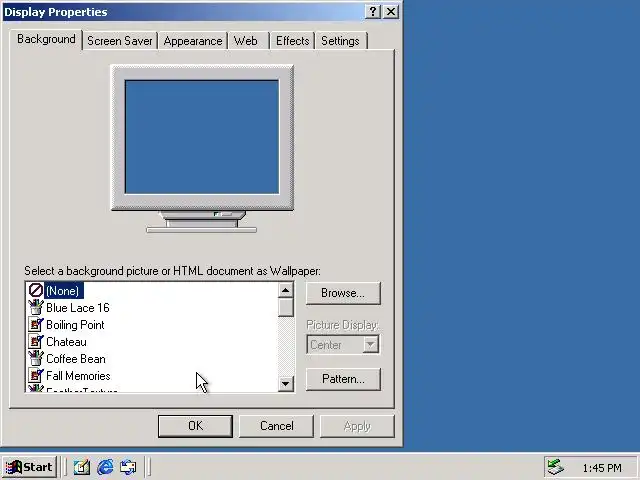640x480 pixels.
Task: Click the wallpaper list scrollbar thumb
Action: (x=286, y=307)
